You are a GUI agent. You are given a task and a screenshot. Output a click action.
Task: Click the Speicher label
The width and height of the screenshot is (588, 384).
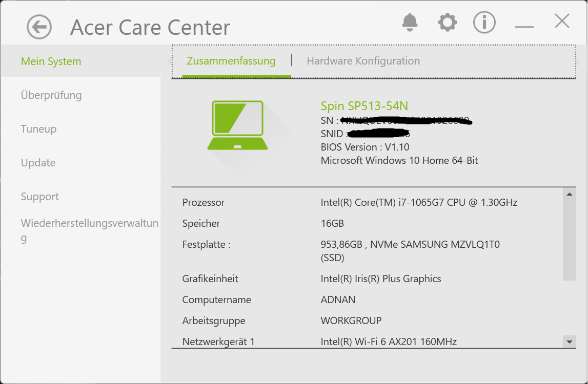(x=201, y=223)
